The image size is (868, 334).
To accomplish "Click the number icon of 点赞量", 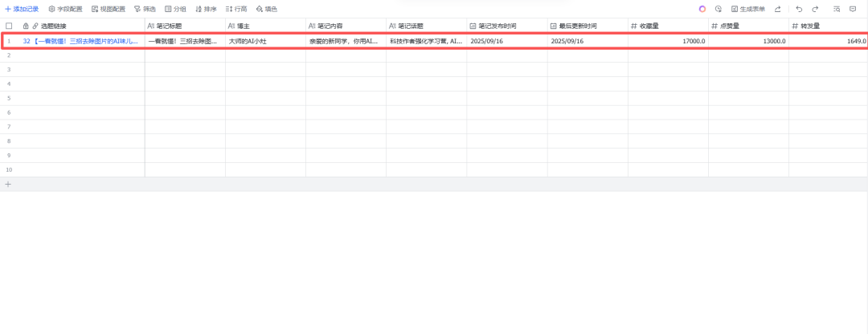I will pos(714,26).
